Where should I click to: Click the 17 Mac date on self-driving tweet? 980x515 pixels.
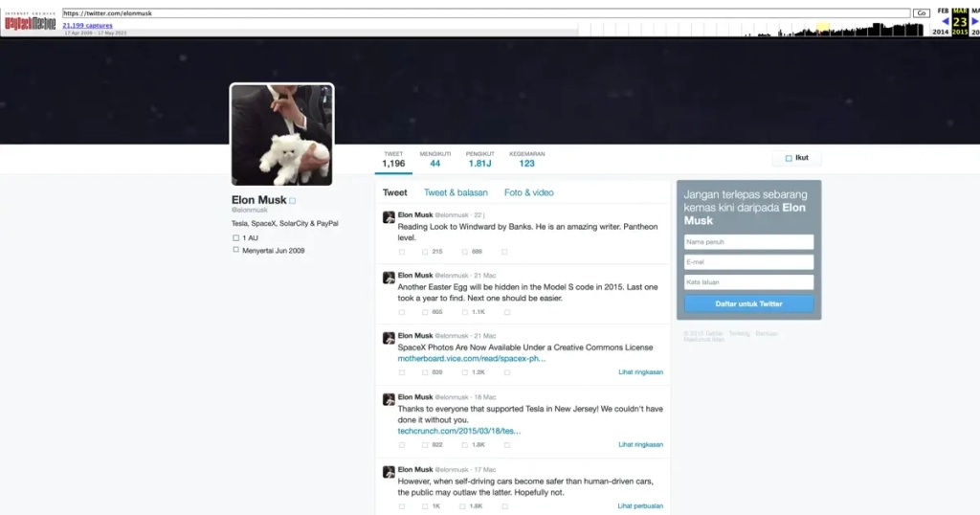[x=485, y=470]
